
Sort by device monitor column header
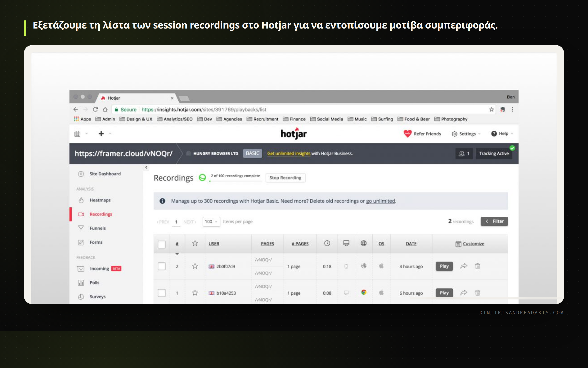(346, 243)
